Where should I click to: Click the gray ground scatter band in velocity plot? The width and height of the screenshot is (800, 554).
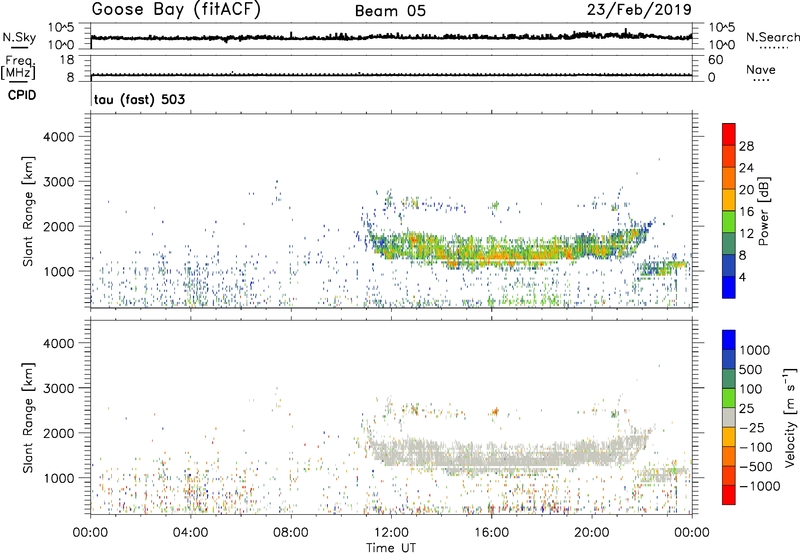510,454
